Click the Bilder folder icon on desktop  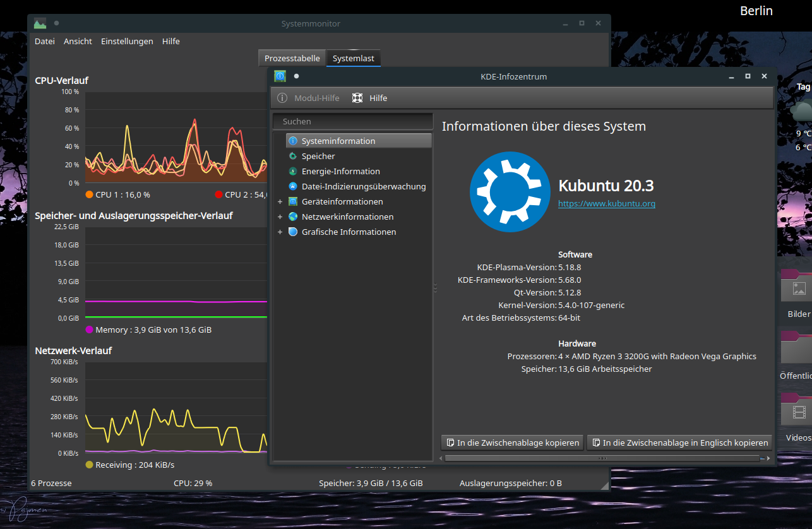pyautogui.click(x=797, y=287)
